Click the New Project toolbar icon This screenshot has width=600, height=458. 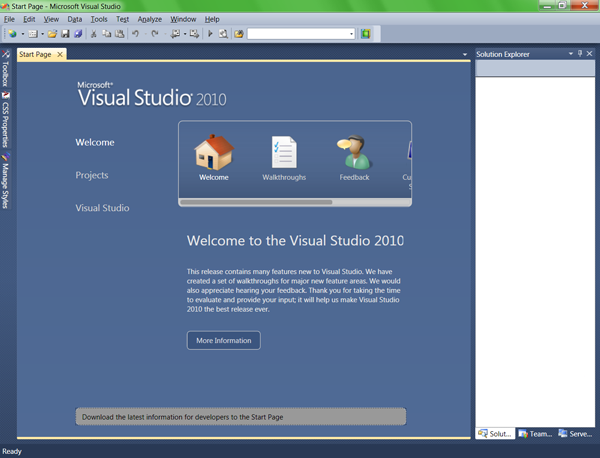[13, 34]
